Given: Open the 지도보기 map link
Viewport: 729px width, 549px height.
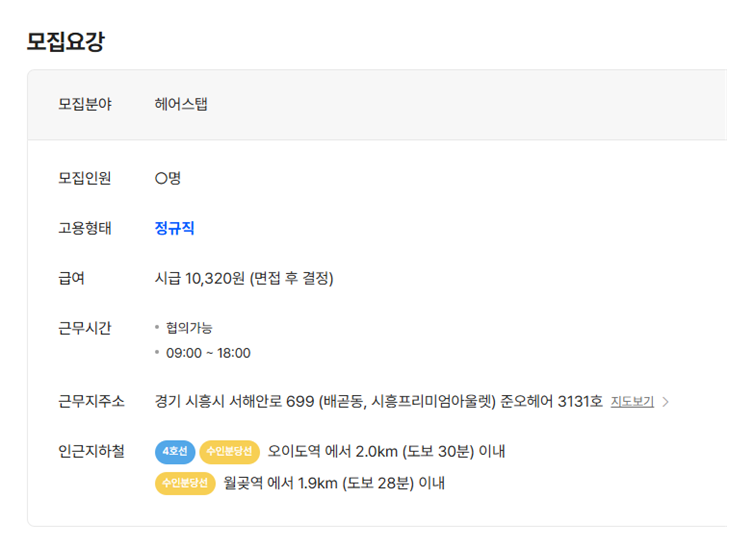Looking at the screenshot, I should 632,401.
